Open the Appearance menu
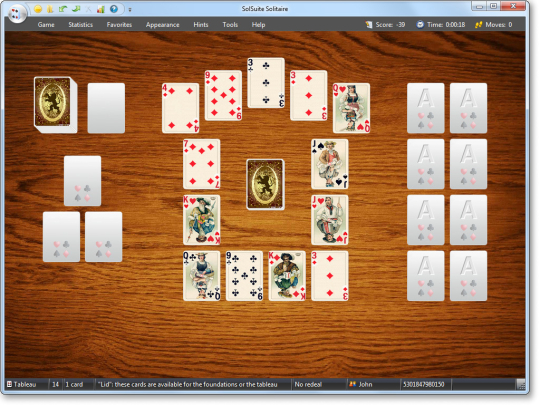The width and height of the screenshot is (540, 405). point(163,25)
